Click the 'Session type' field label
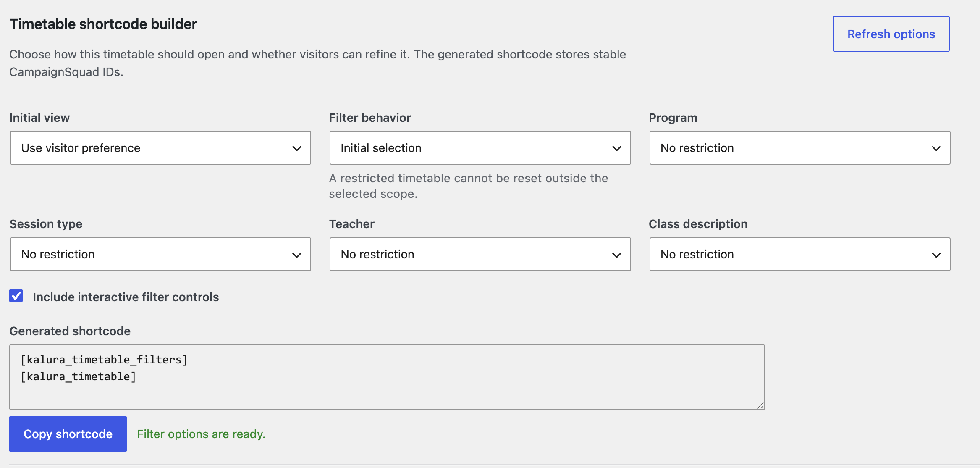This screenshot has width=980, height=468. (x=46, y=224)
